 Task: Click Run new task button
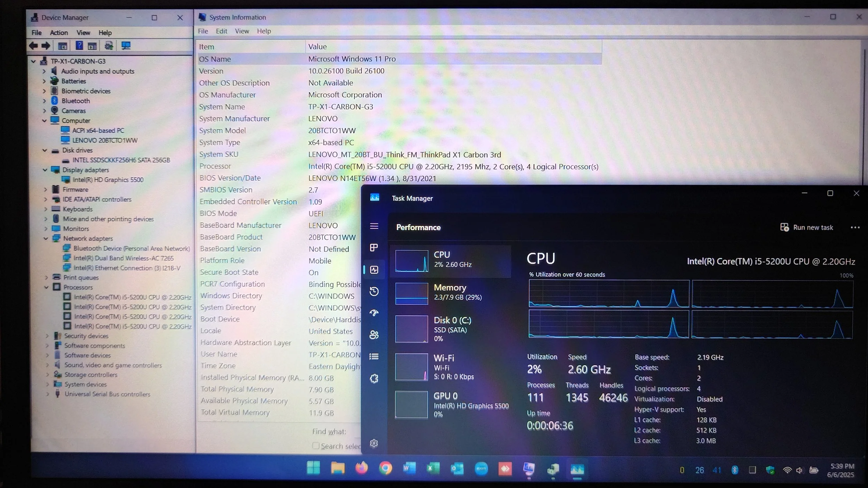[807, 228]
